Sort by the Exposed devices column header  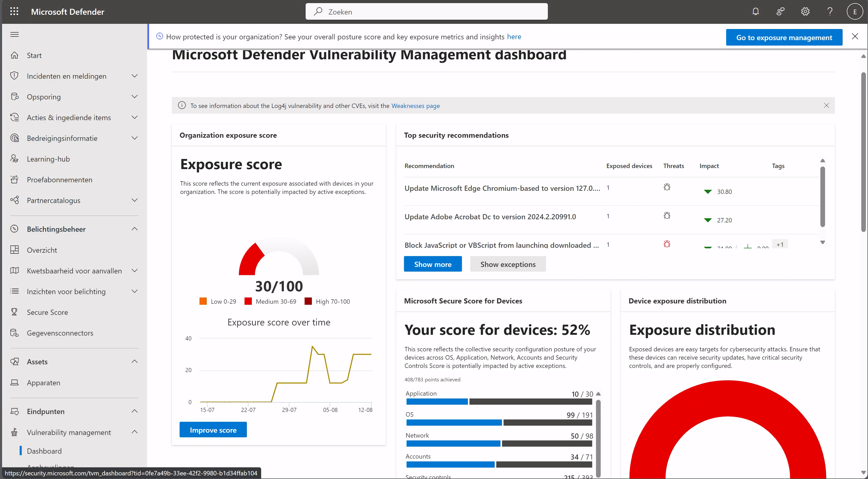point(629,166)
